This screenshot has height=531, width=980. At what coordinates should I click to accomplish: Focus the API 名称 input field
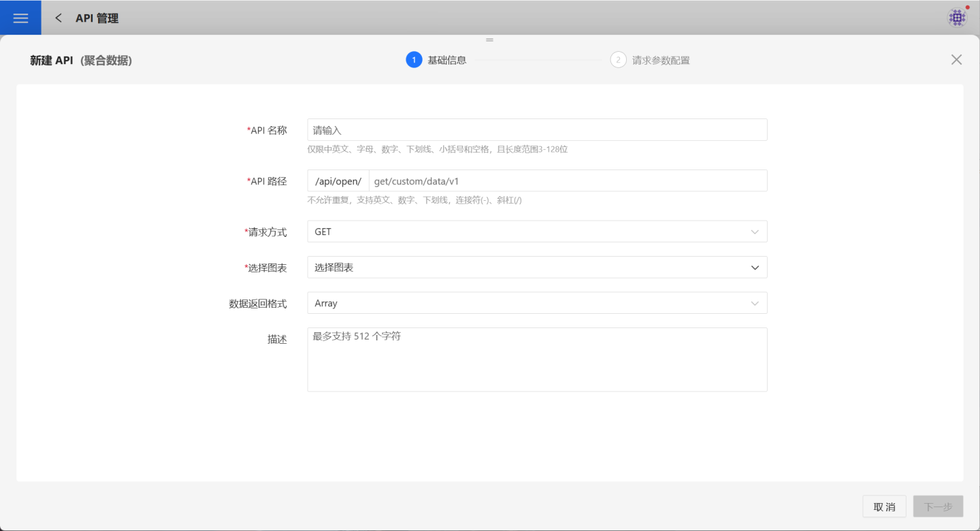536,130
